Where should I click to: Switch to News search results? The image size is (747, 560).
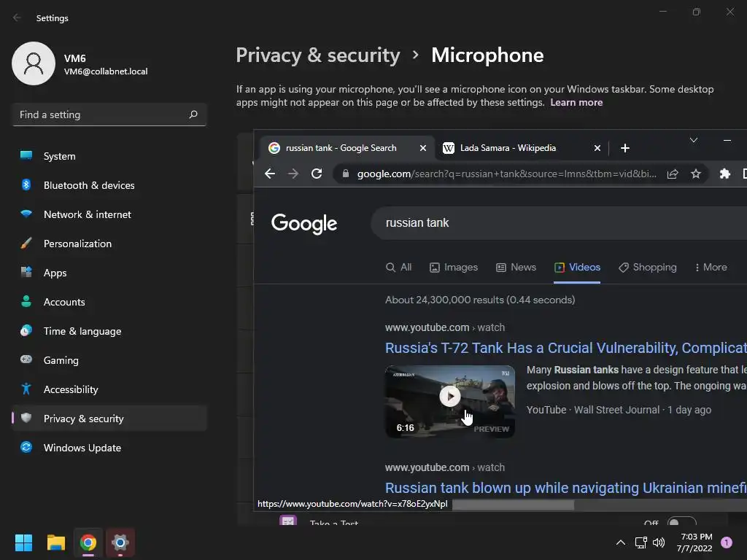coord(516,267)
